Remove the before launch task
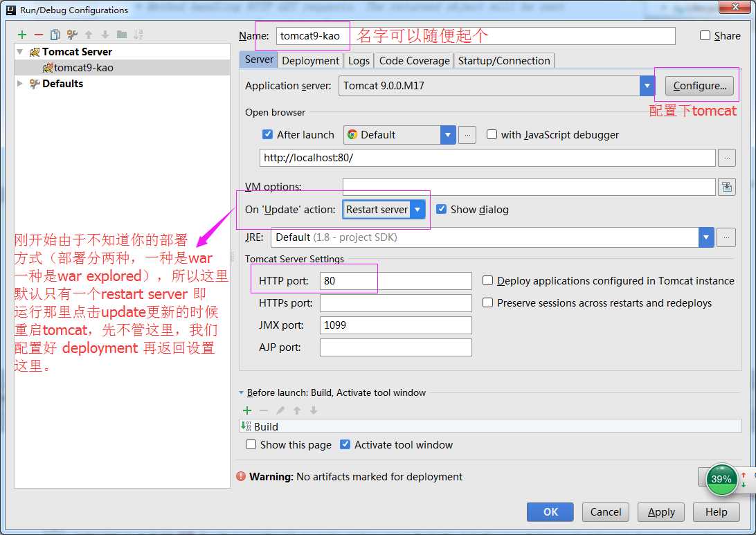Viewport: 756px width, 535px height. click(x=264, y=410)
